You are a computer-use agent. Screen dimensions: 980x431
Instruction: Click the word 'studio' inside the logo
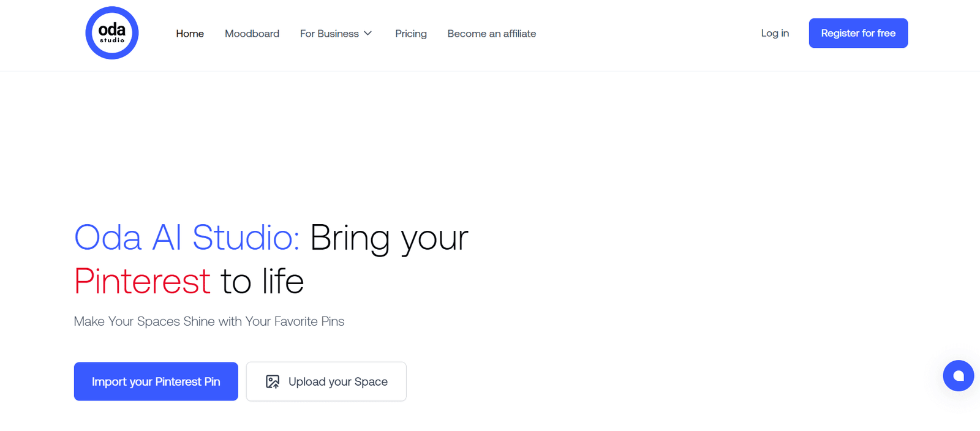click(x=112, y=40)
